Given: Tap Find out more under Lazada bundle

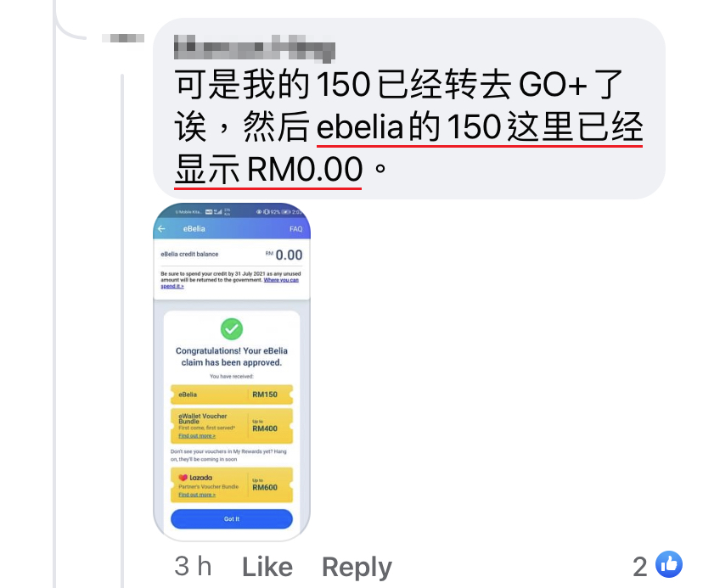Looking at the screenshot, I should [x=197, y=495].
